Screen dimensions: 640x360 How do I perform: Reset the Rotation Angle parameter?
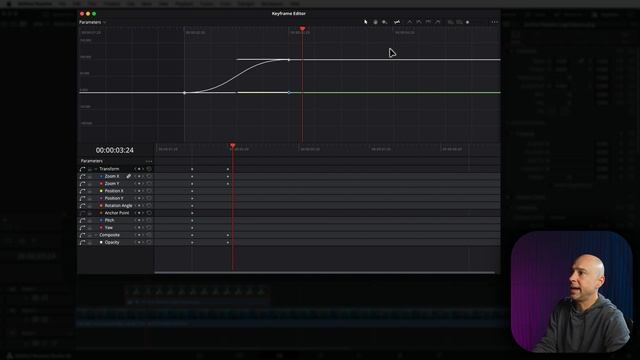coord(149,206)
